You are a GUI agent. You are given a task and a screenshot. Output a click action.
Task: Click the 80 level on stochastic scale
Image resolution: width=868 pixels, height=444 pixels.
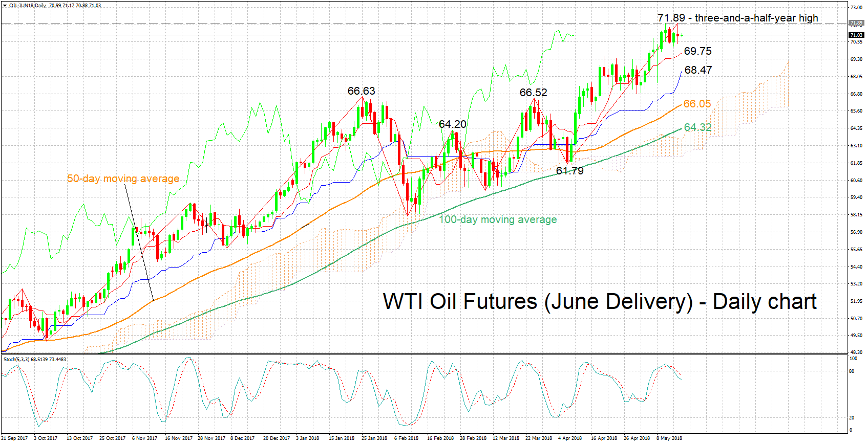coord(852,371)
